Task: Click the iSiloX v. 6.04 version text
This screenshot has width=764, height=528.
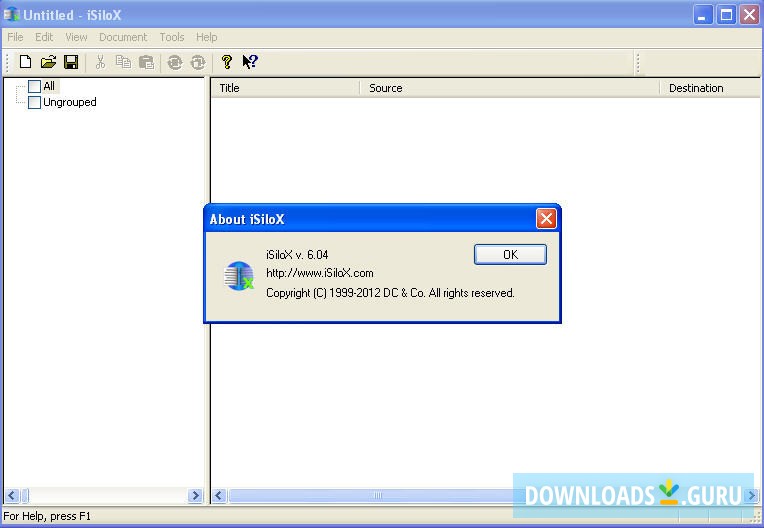Action: click(x=297, y=255)
